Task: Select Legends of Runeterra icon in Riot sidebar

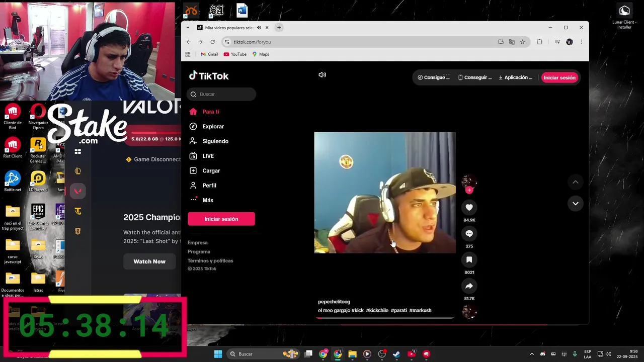Action: 77,231
